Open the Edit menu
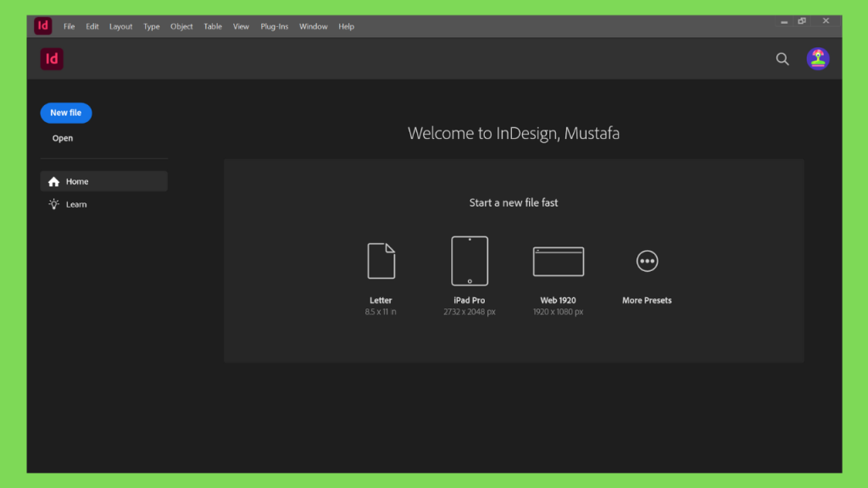 [92, 26]
